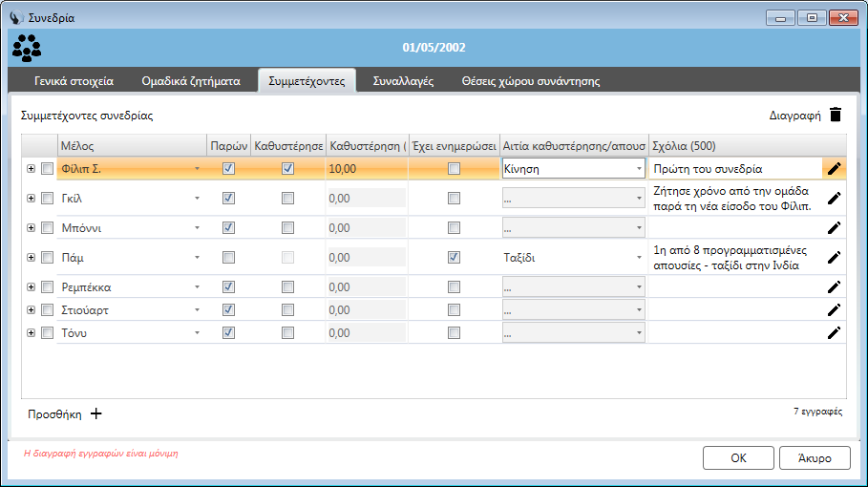868x487 pixels.
Task: Tick Καθυστέρησε checkbox for Μπόννι
Action: (287, 227)
